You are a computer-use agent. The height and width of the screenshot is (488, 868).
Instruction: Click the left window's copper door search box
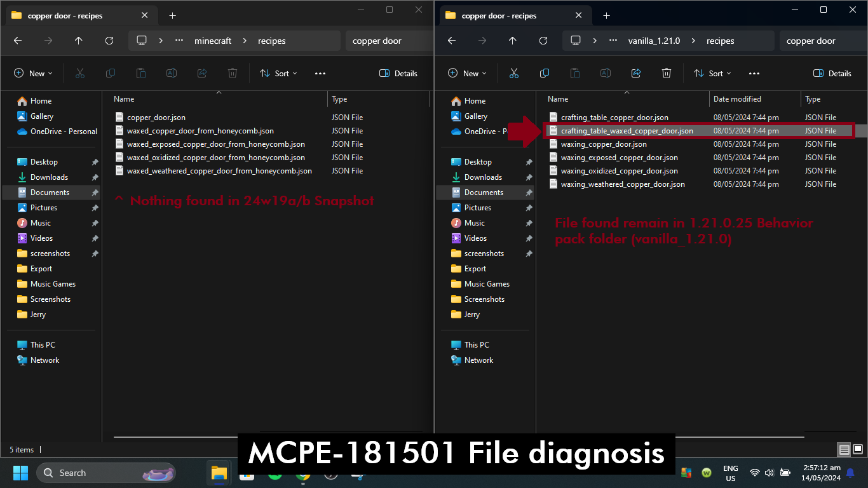pyautogui.click(x=389, y=41)
